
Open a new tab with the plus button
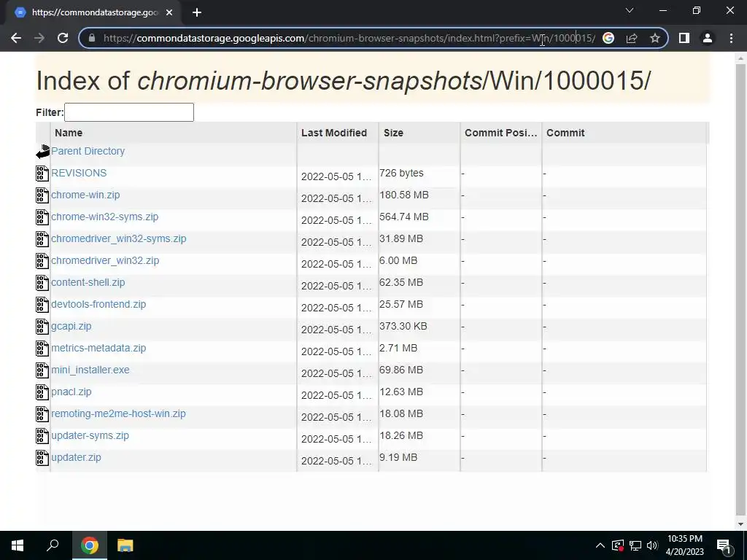(197, 13)
